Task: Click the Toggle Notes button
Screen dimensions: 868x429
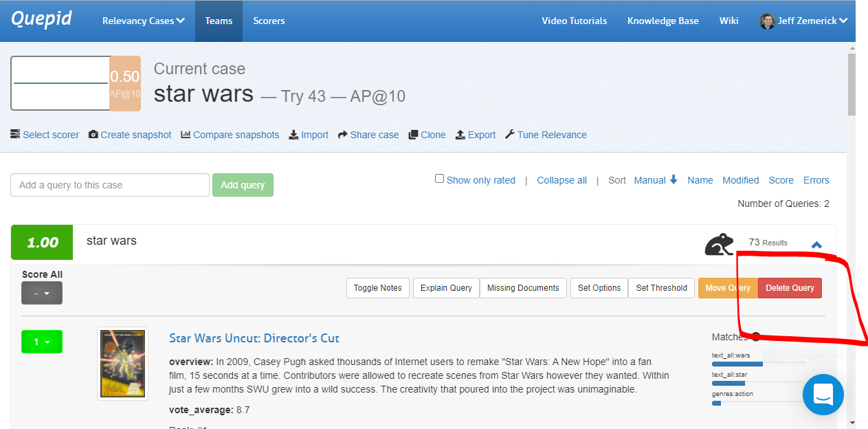Action: tap(378, 288)
